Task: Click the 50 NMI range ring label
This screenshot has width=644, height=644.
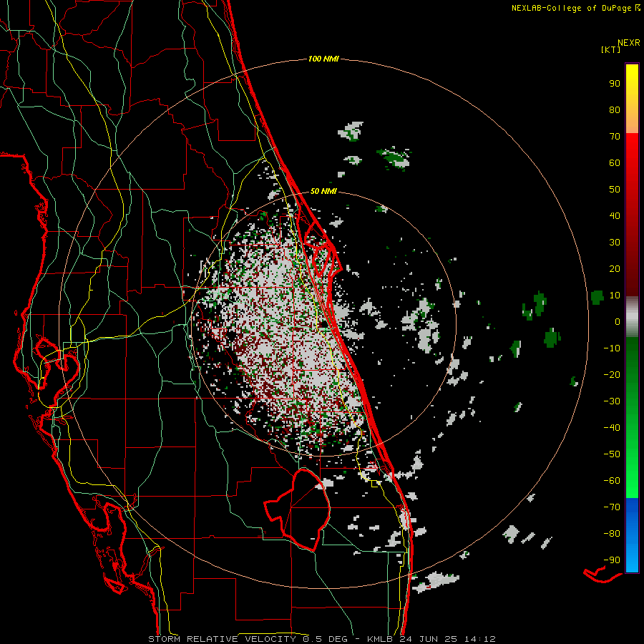Action: coord(323,191)
